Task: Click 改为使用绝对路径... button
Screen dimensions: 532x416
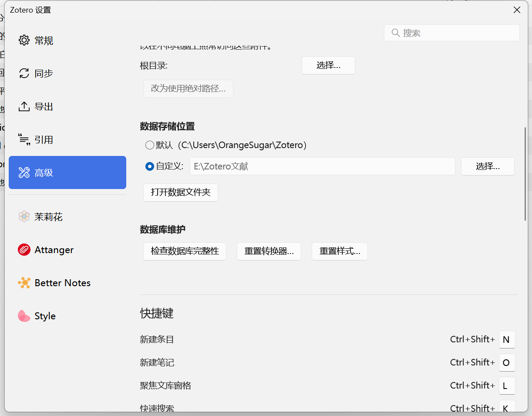Action: pyautogui.click(x=188, y=89)
